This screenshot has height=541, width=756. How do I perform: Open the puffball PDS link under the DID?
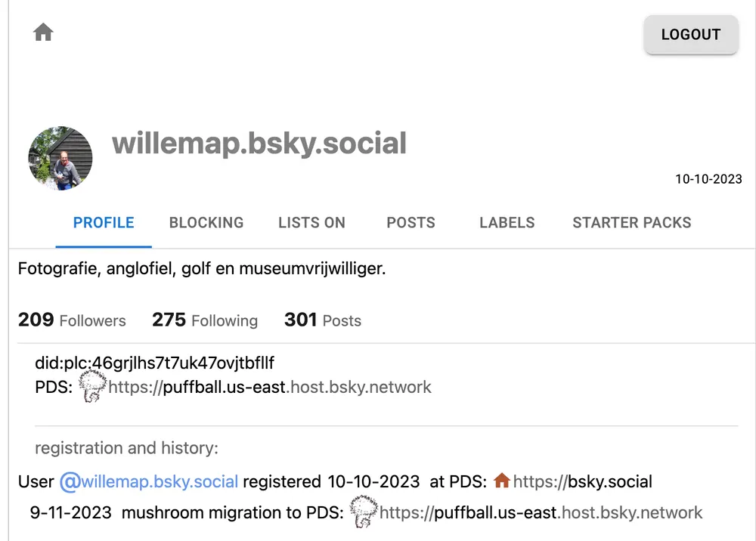[x=270, y=388]
